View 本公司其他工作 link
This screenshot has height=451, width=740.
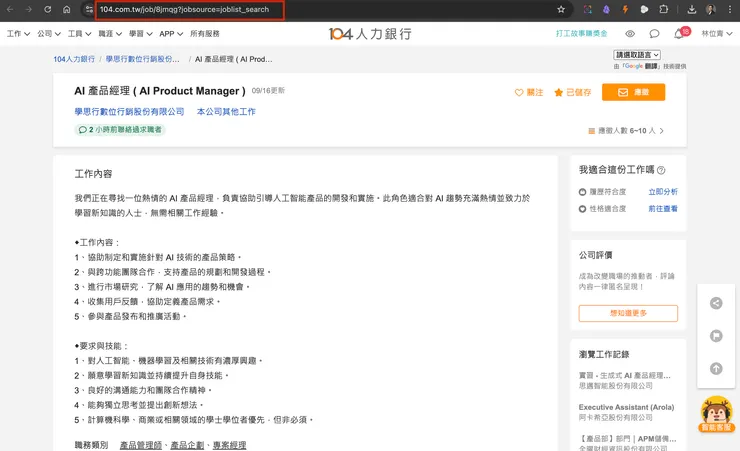coord(226,112)
